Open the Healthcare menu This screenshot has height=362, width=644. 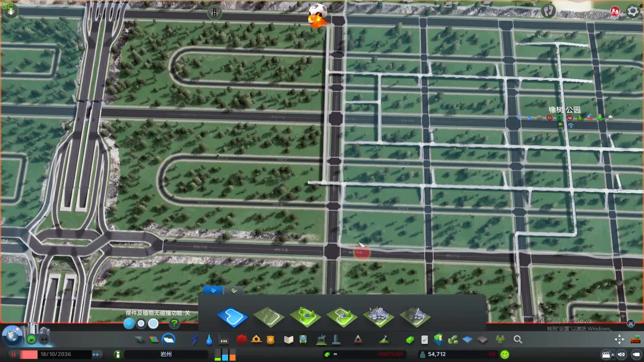241,340
